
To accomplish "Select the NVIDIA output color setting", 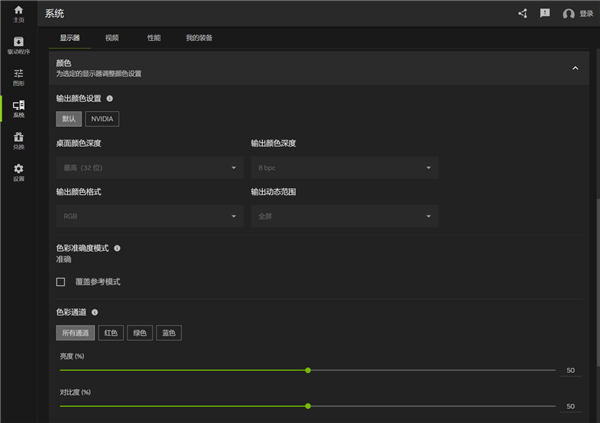I will (x=102, y=119).
